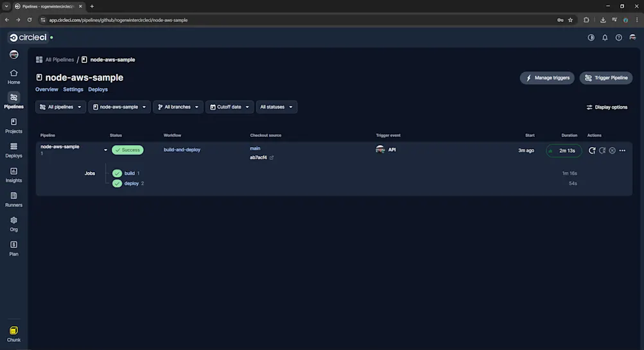Launch the Chunk assistant in the sidebar

tap(13, 334)
